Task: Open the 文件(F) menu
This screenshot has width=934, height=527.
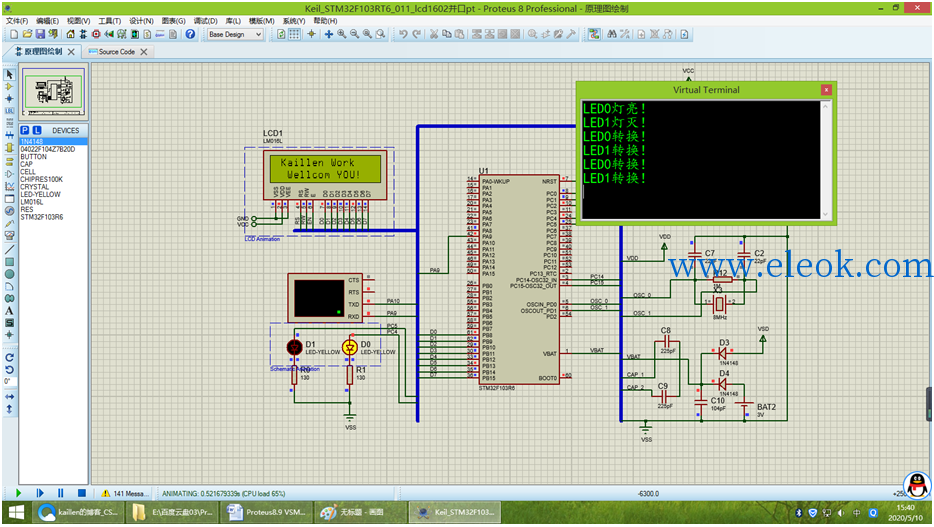Action: [x=17, y=21]
